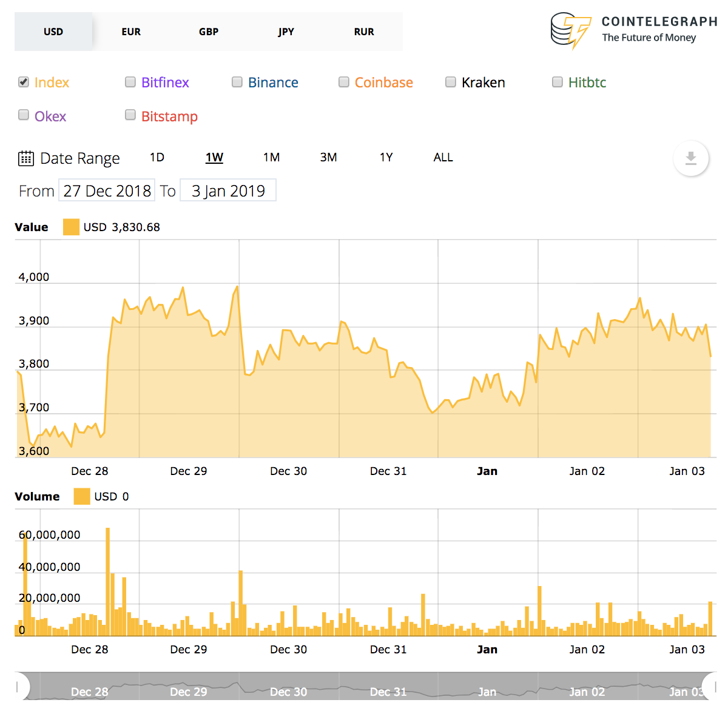Grab the right handle of range navigator

(x=710, y=686)
